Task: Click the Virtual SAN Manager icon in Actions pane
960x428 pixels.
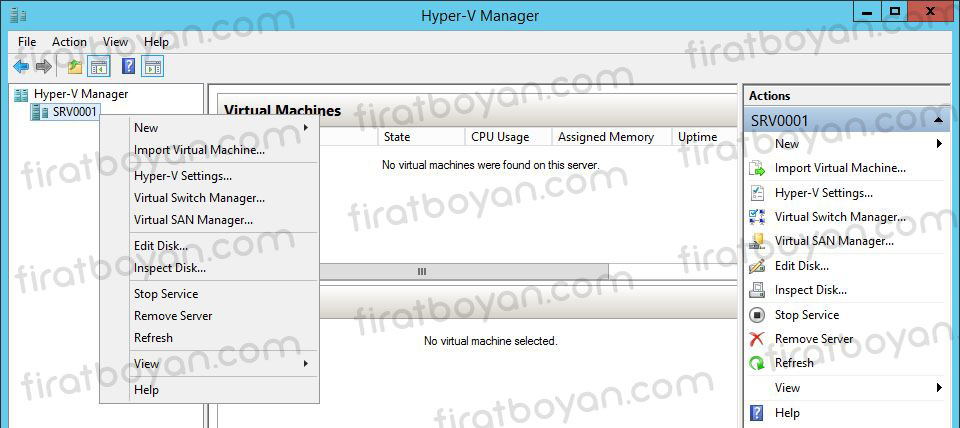Action: click(x=757, y=241)
